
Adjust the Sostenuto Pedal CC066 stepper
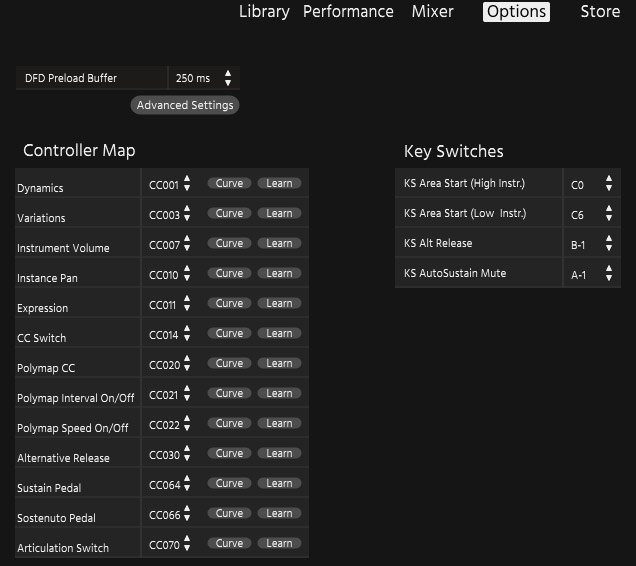click(187, 515)
